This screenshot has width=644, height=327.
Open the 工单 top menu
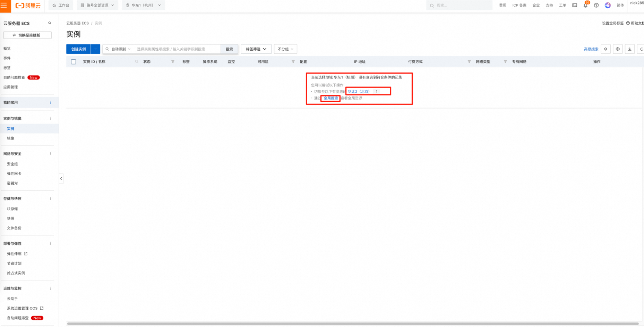pyautogui.click(x=563, y=5)
